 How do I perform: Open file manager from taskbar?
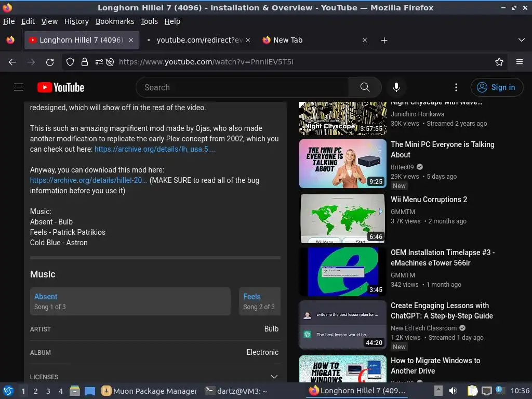tap(75, 391)
